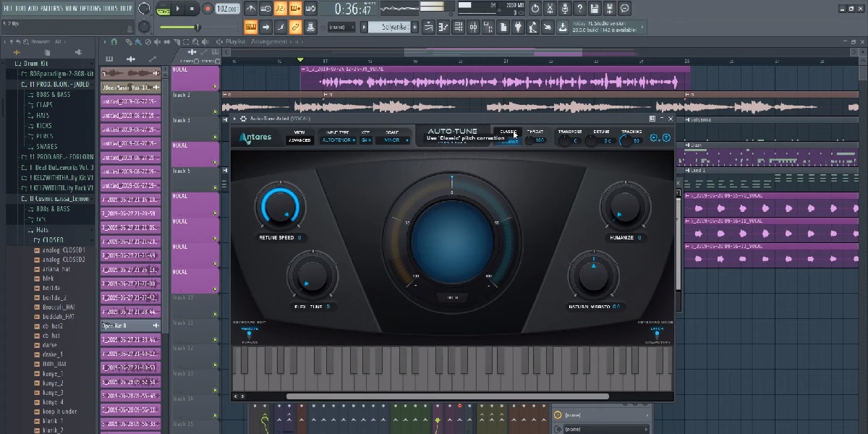Select the Open Hat 8 pattern in the picker
868x434 pixels.
pyautogui.click(x=130, y=325)
